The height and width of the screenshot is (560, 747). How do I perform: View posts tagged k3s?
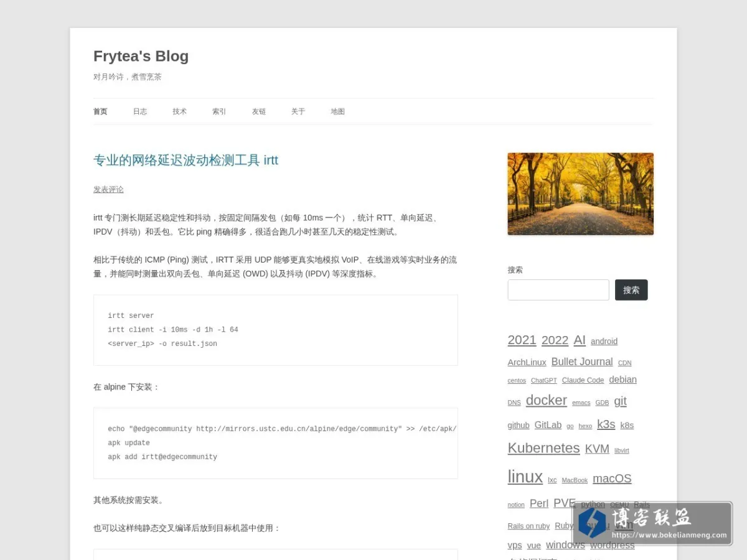tap(606, 424)
